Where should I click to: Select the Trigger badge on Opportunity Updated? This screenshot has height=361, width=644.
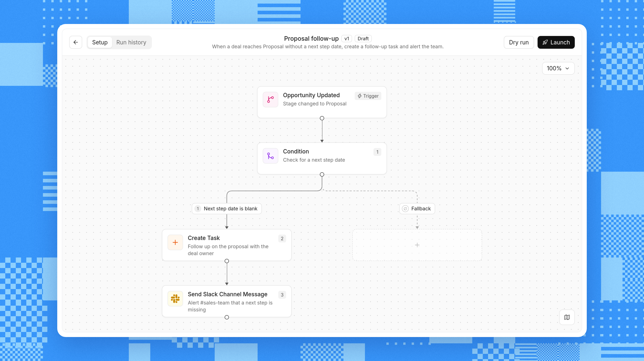pyautogui.click(x=368, y=96)
